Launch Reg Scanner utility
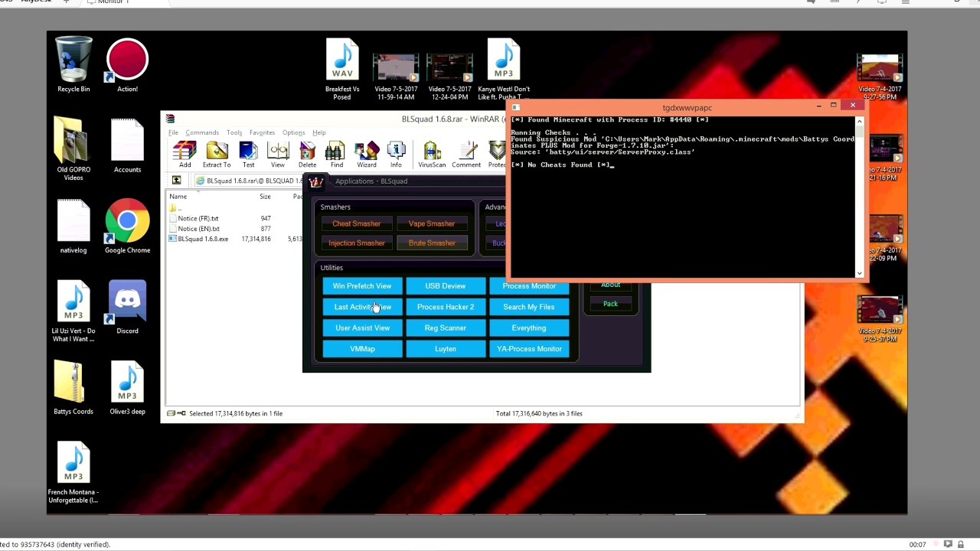Image resolution: width=980 pixels, height=551 pixels. [446, 328]
